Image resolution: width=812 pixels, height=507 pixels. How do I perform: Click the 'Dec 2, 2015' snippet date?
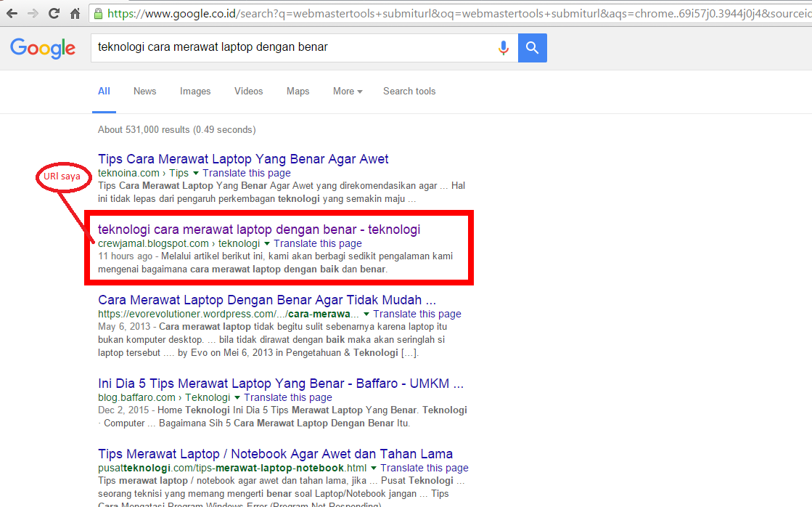(x=123, y=410)
